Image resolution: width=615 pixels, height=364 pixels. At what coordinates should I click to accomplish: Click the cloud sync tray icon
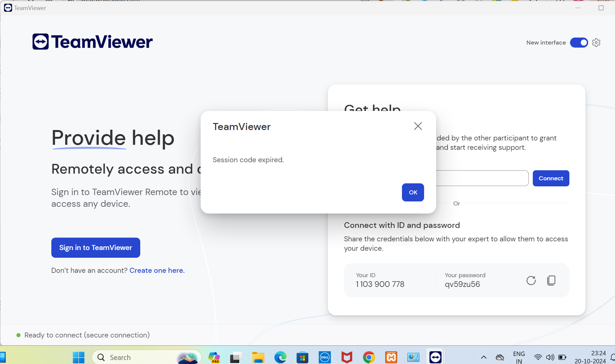click(500, 357)
